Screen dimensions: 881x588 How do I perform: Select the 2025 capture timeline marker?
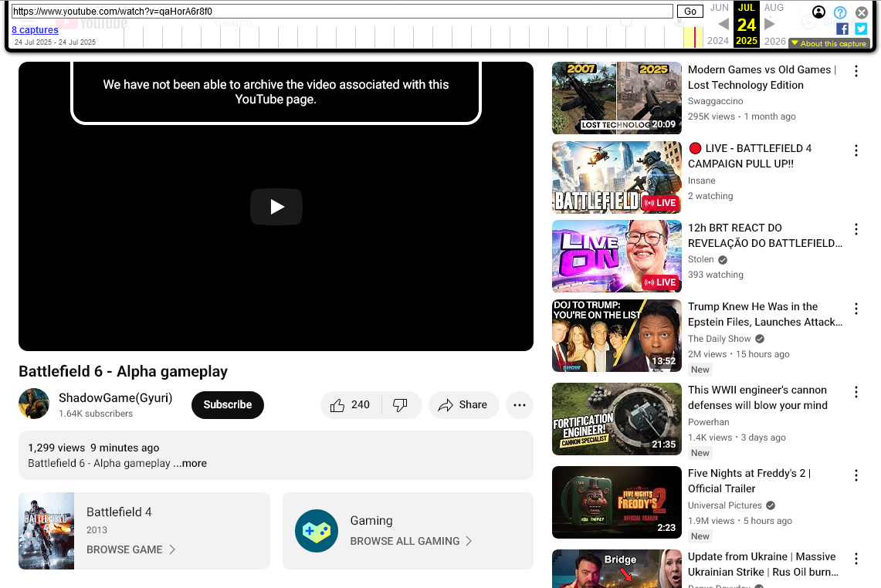point(694,37)
